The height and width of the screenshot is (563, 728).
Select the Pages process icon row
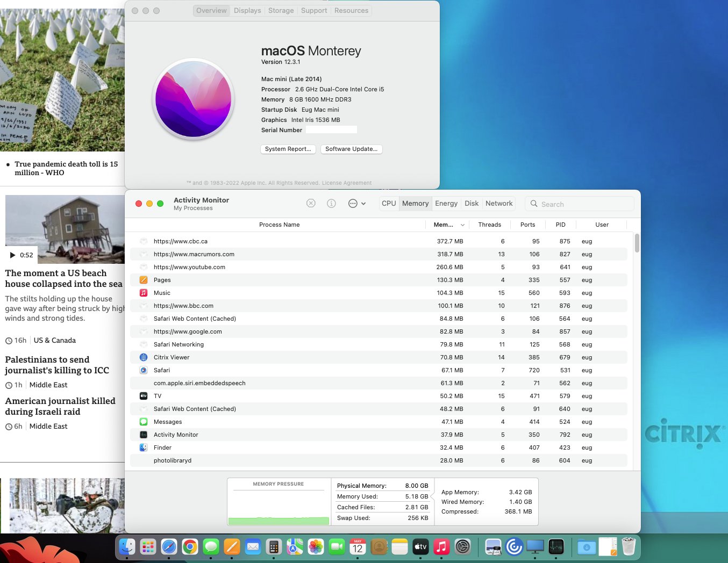[144, 280]
